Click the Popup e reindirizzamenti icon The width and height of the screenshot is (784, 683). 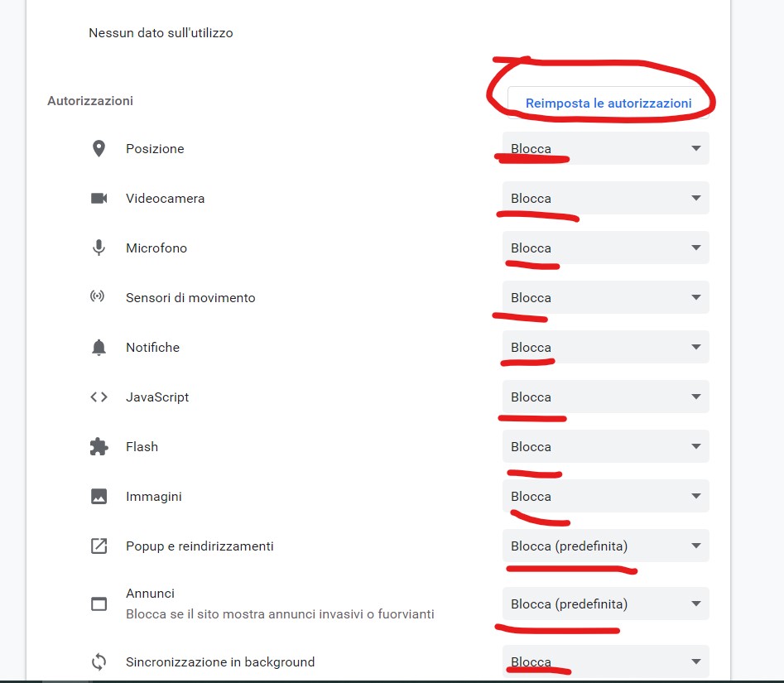click(x=99, y=546)
